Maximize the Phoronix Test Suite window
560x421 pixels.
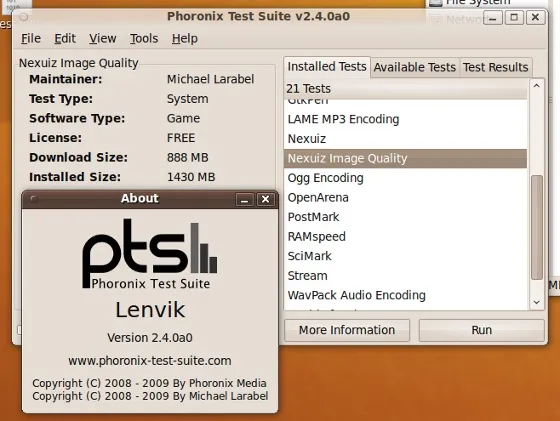pos(514,17)
